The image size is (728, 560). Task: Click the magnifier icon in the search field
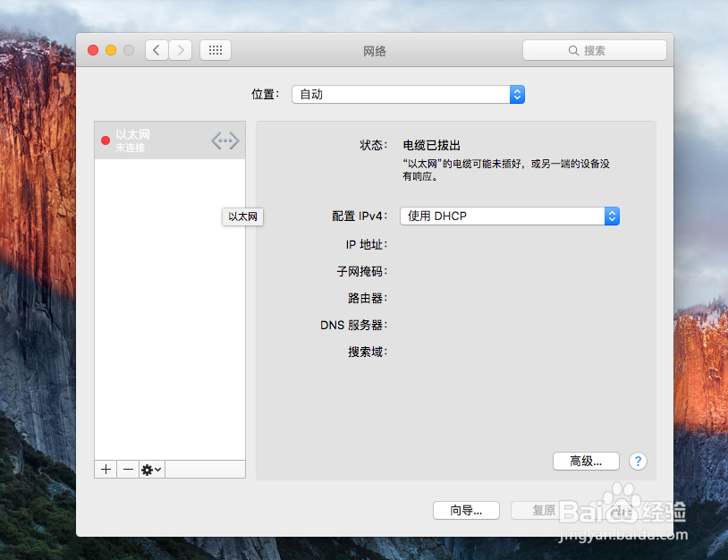pos(575,50)
